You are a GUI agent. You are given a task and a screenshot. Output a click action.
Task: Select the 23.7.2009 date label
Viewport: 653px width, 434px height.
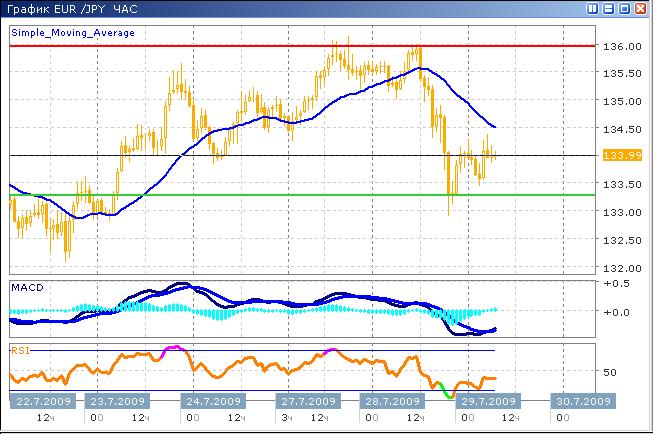(x=117, y=402)
